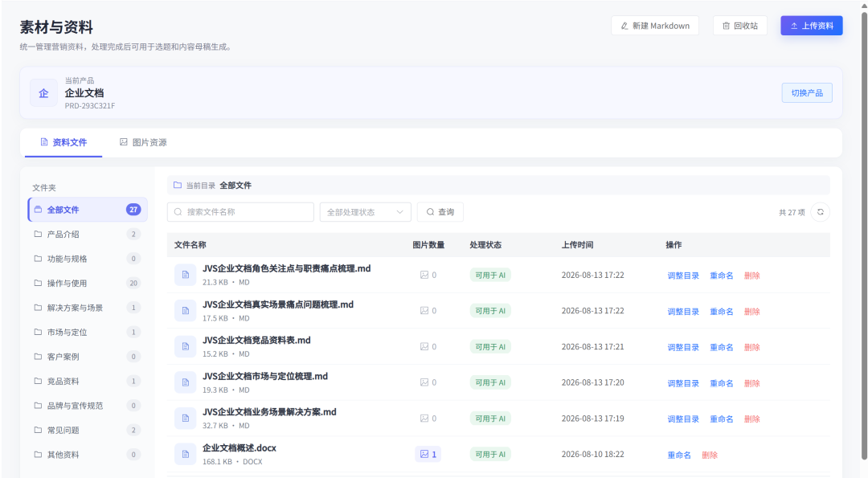Screen dimensions: 868x478
Task: Click 重命名 for JVS企业文档业务场景解决方案.md
Action: [721, 419]
